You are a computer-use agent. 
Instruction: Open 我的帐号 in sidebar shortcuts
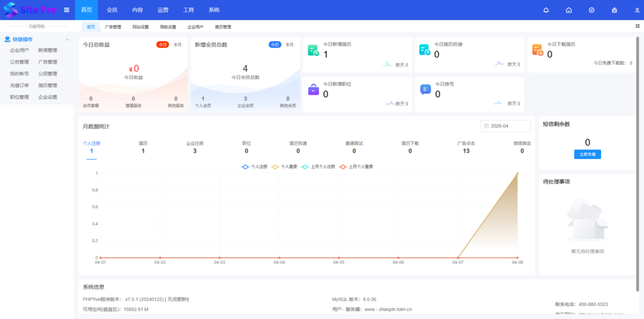tap(19, 74)
